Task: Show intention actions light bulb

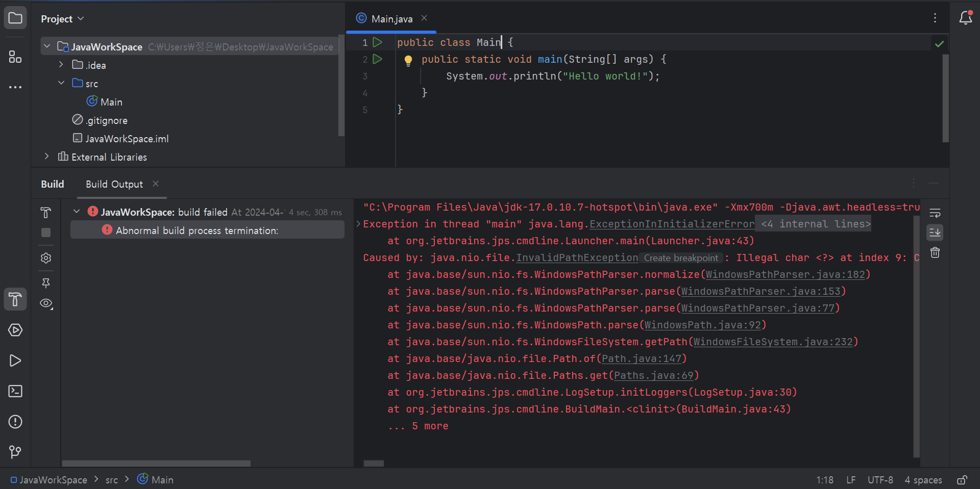Action: (x=408, y=61)
